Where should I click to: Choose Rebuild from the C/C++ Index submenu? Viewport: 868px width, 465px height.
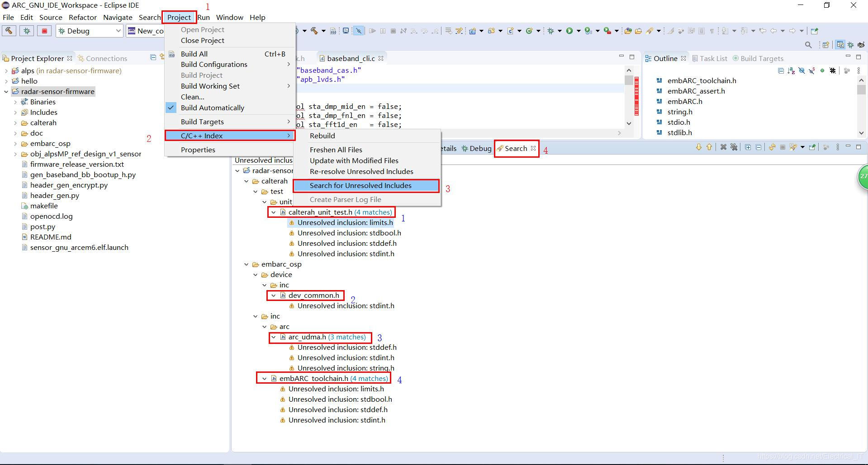click(x=323, y=136)
